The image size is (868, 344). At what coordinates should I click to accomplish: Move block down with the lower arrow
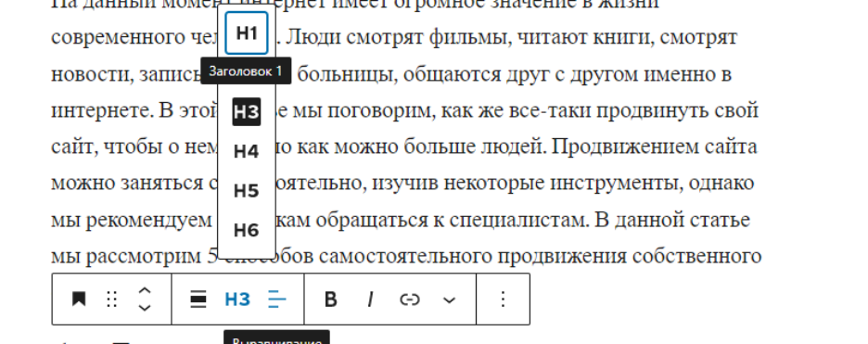point(145,308)
